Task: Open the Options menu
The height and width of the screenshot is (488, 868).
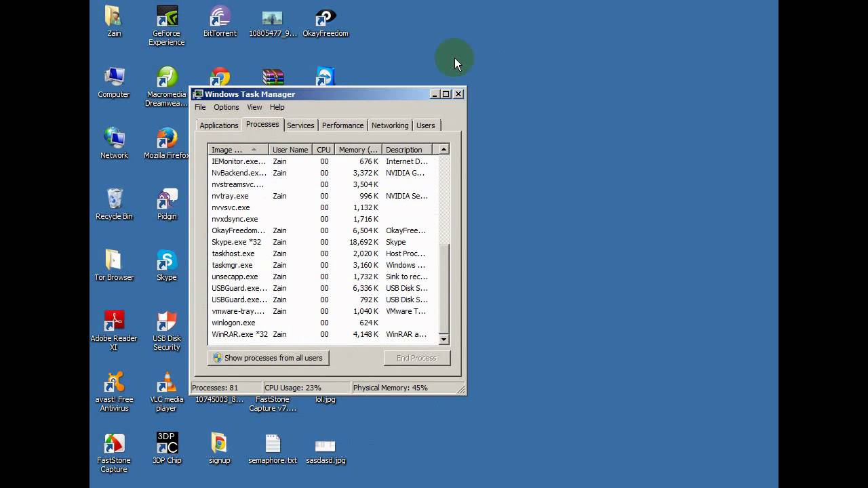Action: tap(226, 107)
